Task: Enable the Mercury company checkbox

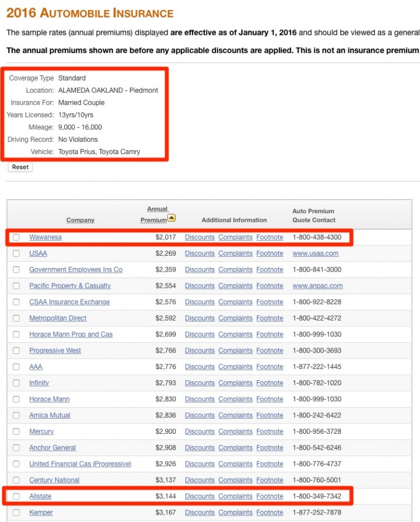Action: (x=16, y=431)
